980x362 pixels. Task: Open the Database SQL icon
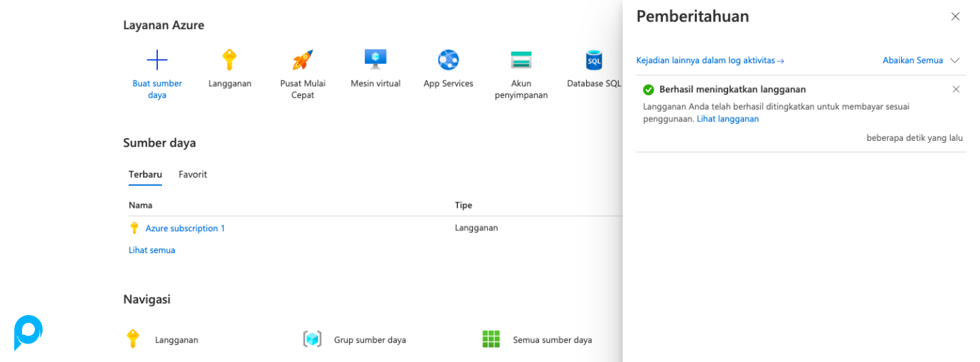pos(594,60)
